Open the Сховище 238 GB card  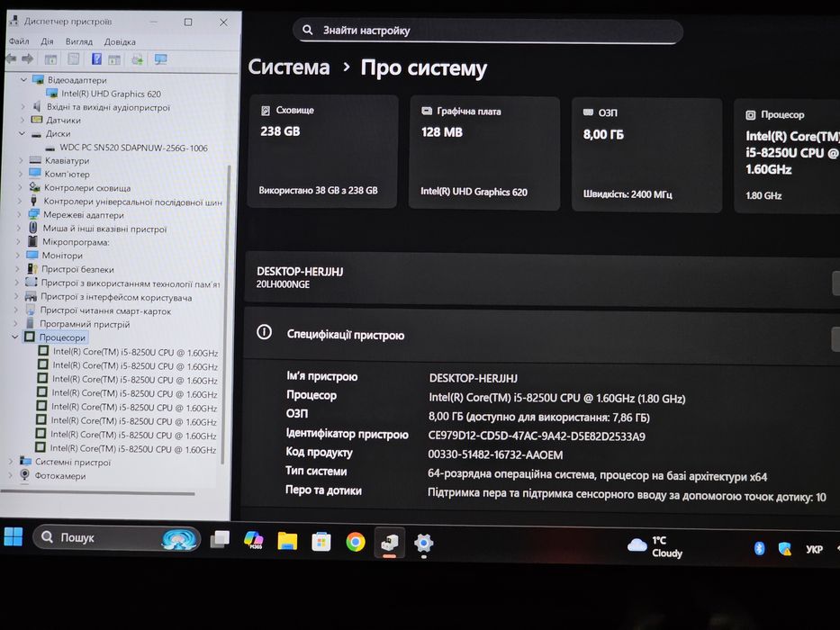click(322, 151)
